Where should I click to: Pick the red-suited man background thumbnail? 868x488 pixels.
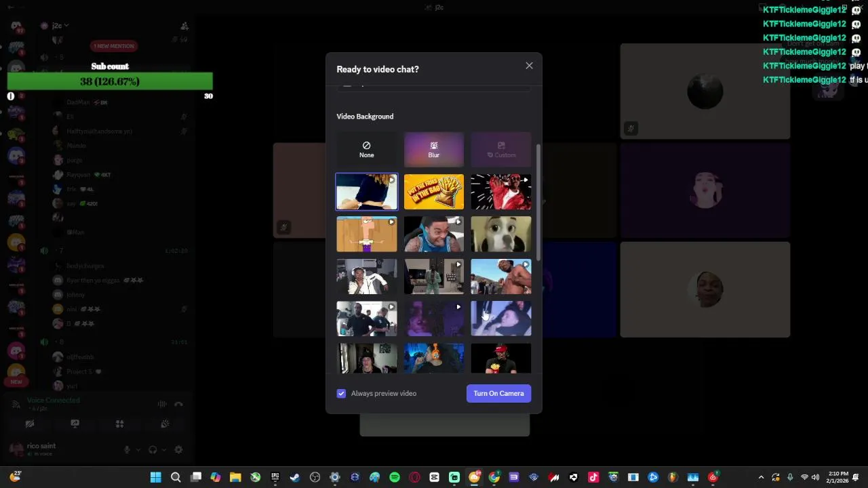coord(501,192)
